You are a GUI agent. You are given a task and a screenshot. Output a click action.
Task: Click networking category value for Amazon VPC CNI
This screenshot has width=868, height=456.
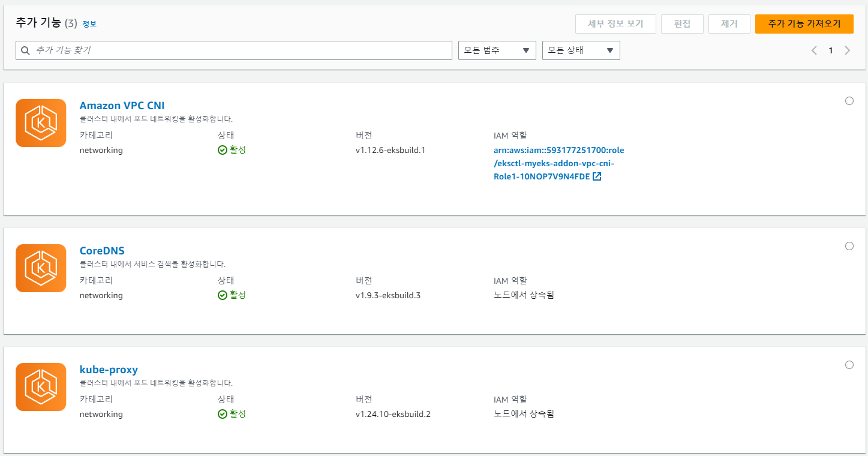[x=101, y=150]
